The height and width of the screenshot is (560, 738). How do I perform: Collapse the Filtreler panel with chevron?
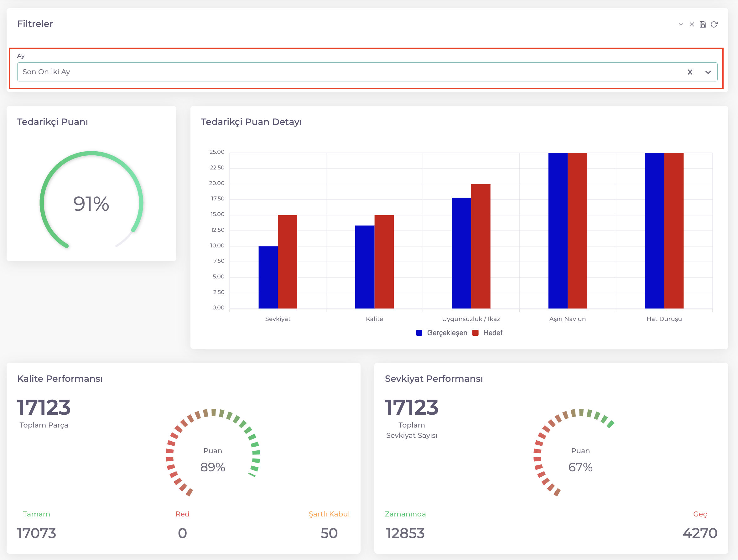coord(681,24)
